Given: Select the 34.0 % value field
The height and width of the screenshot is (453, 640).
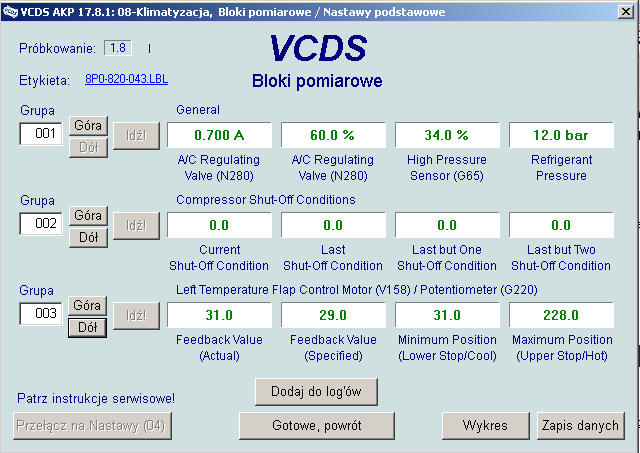Looking at the screenshot, I should pos(447,135).
